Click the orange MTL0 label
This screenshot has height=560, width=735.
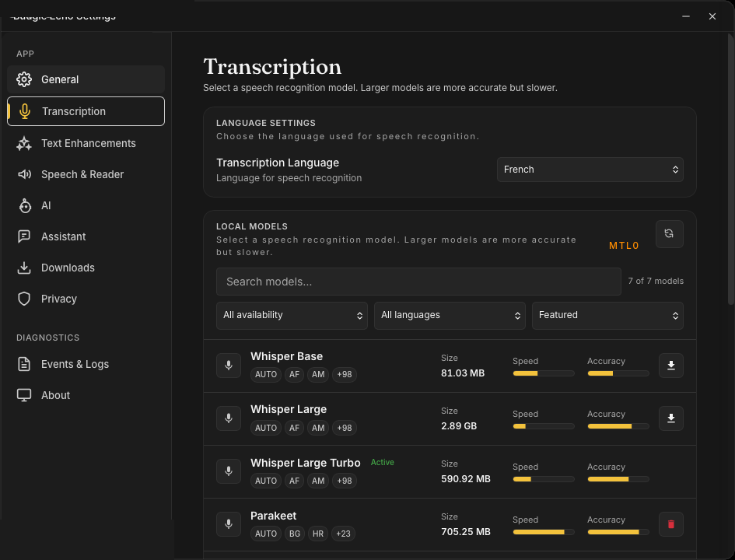624,246
